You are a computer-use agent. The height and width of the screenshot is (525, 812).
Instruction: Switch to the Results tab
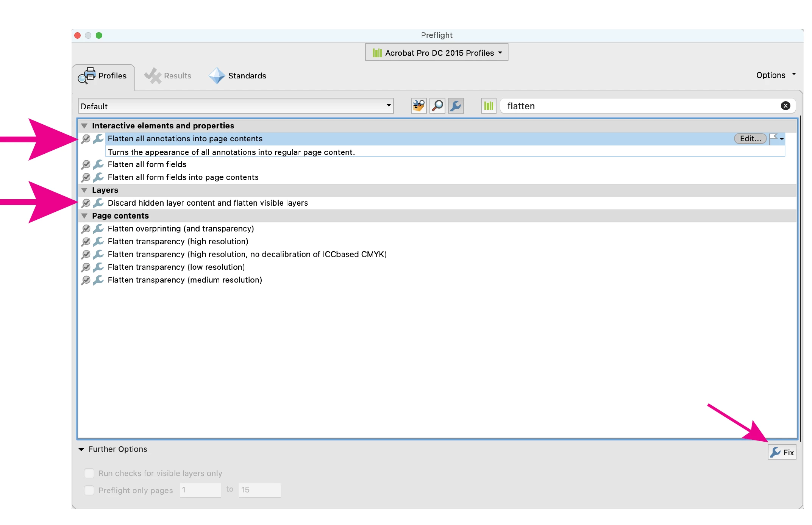[x=168, y=75]
